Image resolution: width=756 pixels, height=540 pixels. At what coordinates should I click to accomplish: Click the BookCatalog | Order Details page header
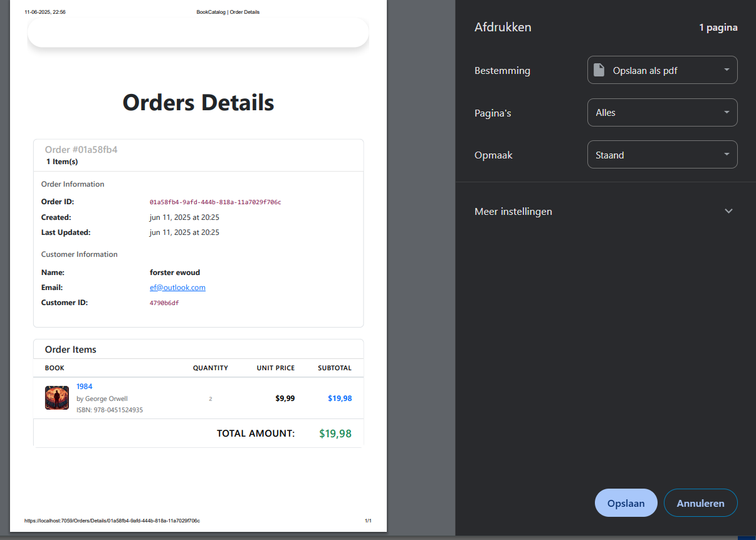coord(228,12)
